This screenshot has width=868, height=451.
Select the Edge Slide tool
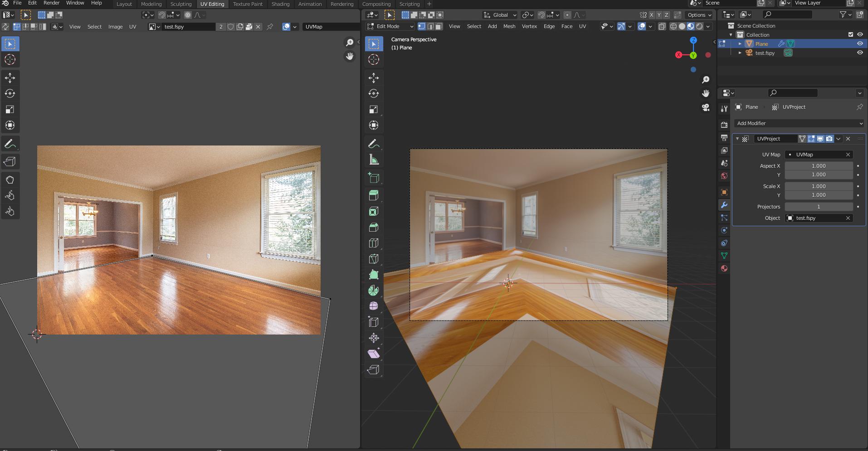click(374, 322)
